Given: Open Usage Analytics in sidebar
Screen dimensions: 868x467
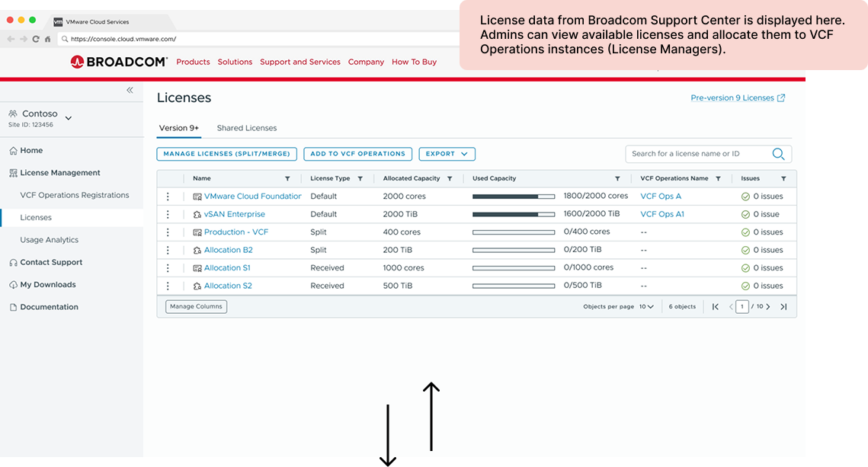Looking at the screenshot, I should (49, 239).
